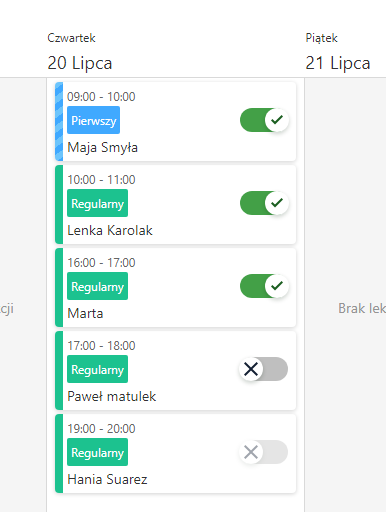Enable attendance for Paweł matulek lesson
Viewport: 386px width, 512px height.
tap(263, 369)
